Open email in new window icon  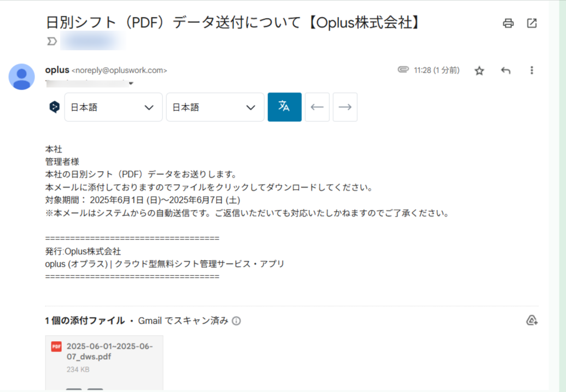[532, 23]
